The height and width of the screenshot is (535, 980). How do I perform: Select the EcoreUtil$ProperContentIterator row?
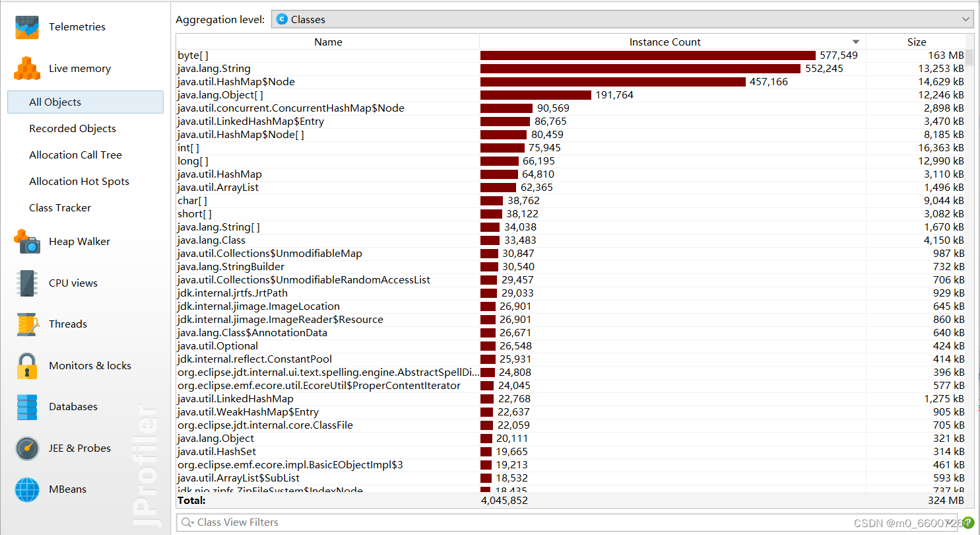tap(572, 386)
